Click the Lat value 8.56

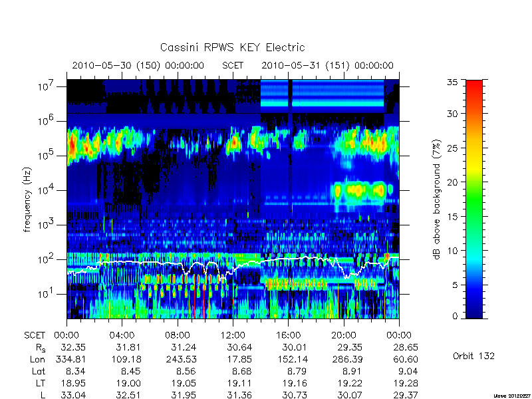coord(187,371)
